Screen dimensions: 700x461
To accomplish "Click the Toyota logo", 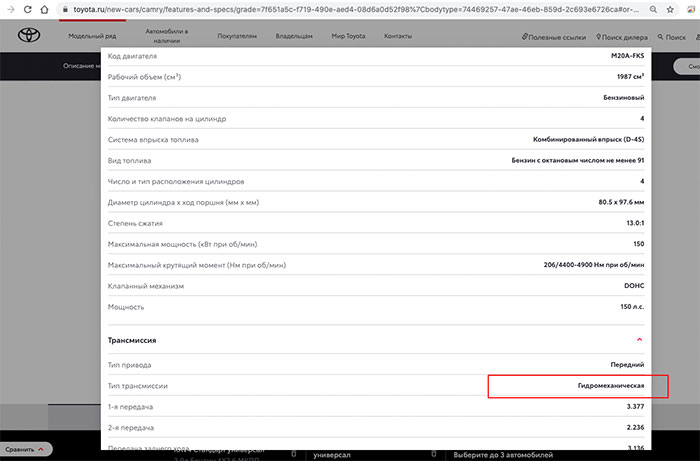I will pos(29,35).
